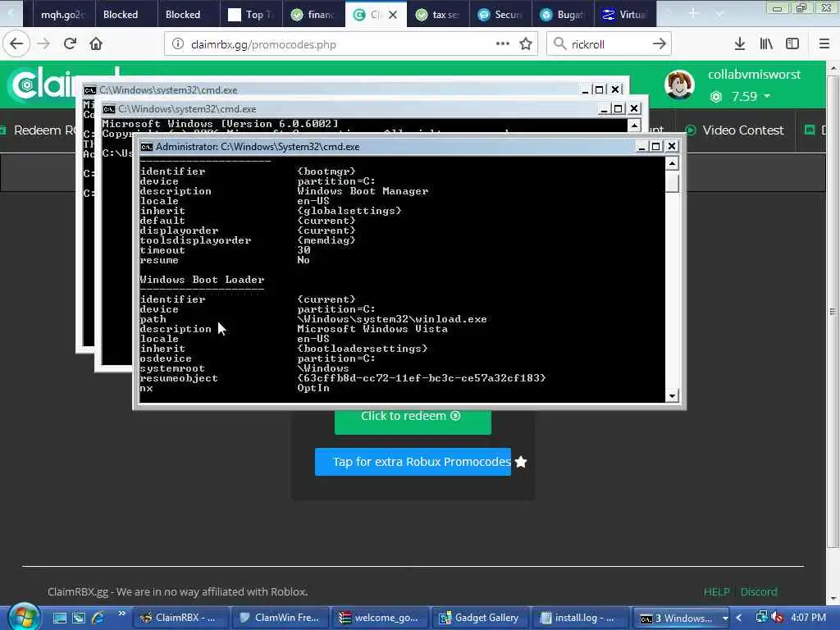Click the ClaimRBX taskbar button
This screenshot has height=630, width=840.
(x=180, y=619)
